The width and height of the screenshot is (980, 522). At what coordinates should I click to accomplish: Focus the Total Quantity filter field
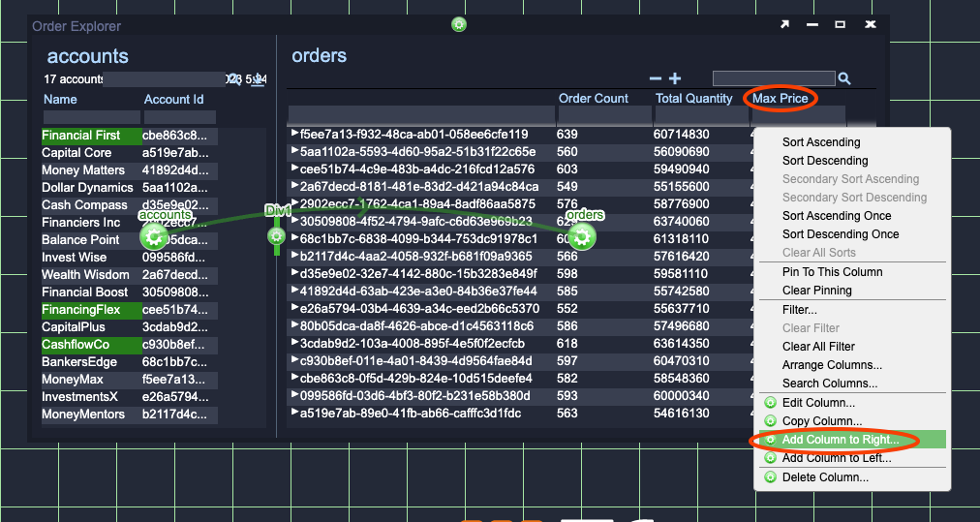[x=702, y=115]
